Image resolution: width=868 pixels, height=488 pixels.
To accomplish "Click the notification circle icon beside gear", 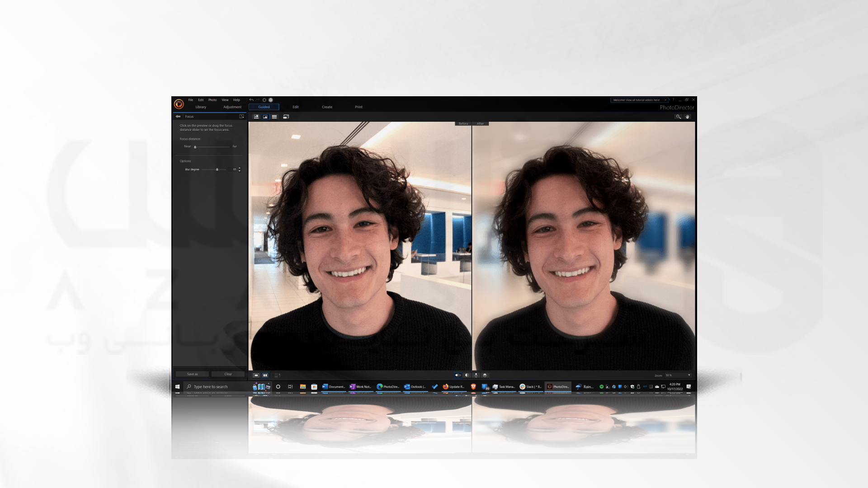I will click(x=271, y=100).
